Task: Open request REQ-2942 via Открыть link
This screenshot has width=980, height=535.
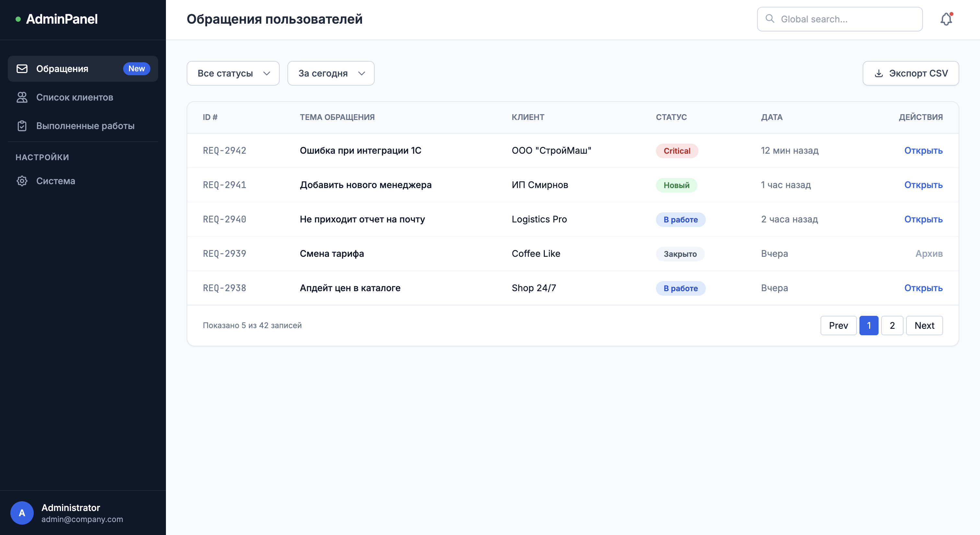Action: pos(923,151)
